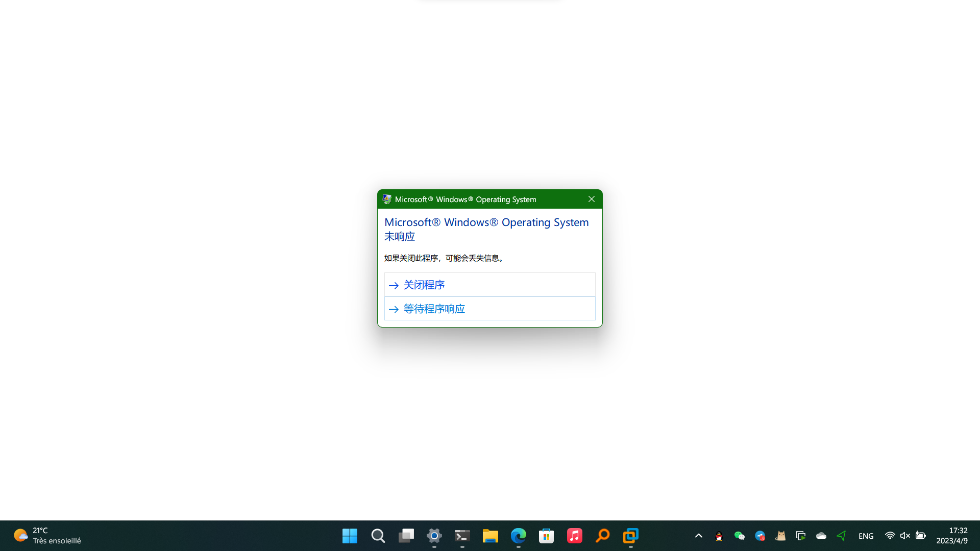
Task: Click the 关闭程序 (close program) option
Action: tap(489, 285)
